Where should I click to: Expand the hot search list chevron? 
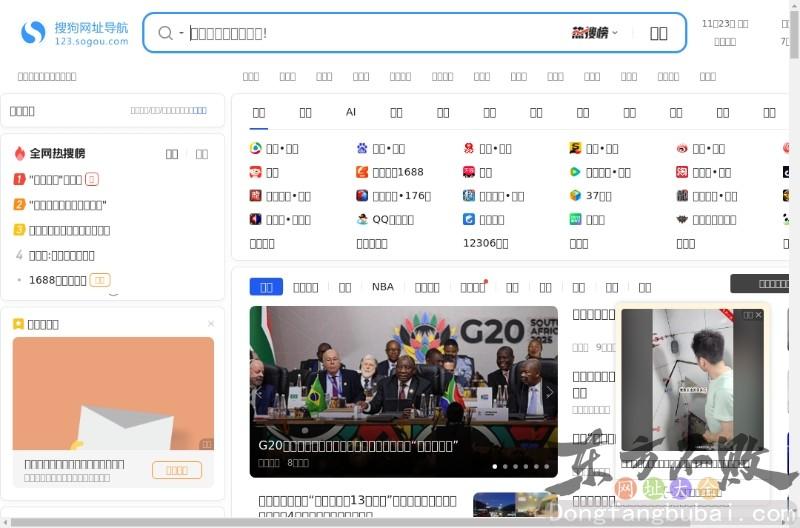pos(113,294)
